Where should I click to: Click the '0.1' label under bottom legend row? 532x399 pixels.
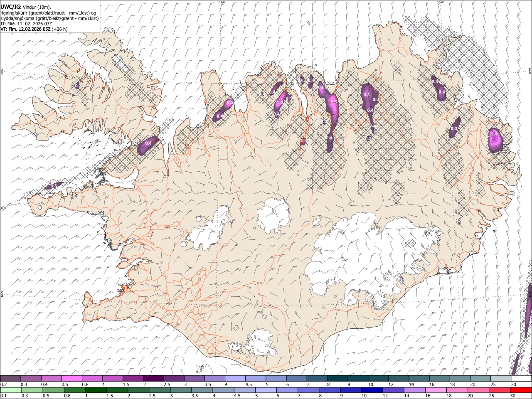(x=3, y=396)
